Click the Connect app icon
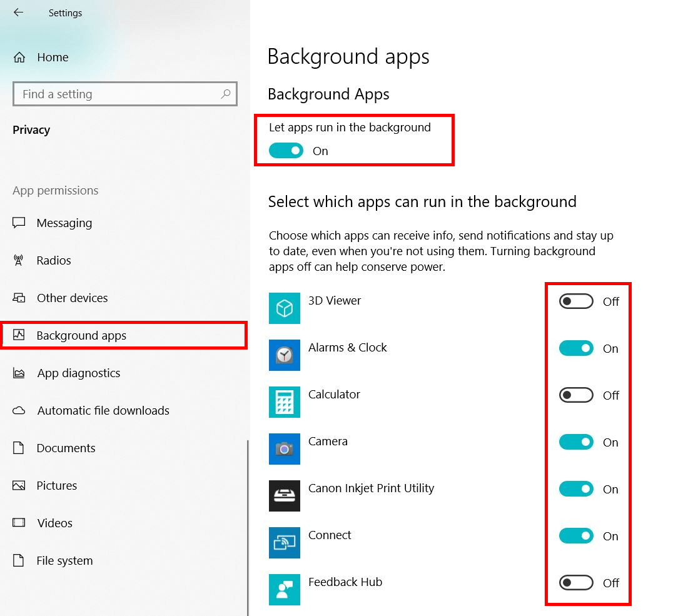The image size is (678, 616). pyautogui.click(x=284, y=542)
